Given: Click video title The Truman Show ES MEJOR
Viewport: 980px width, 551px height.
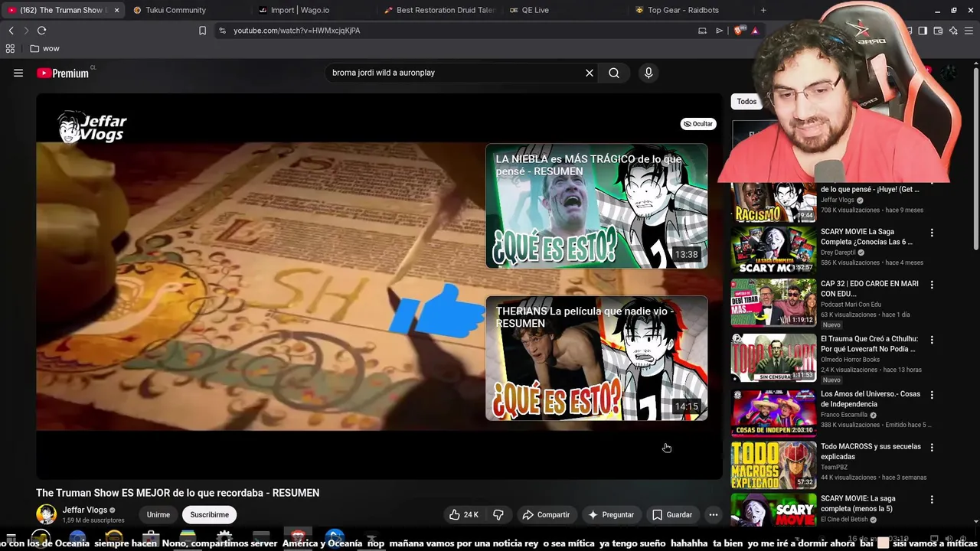Looking at the screenshot, I should click(178, 493).
